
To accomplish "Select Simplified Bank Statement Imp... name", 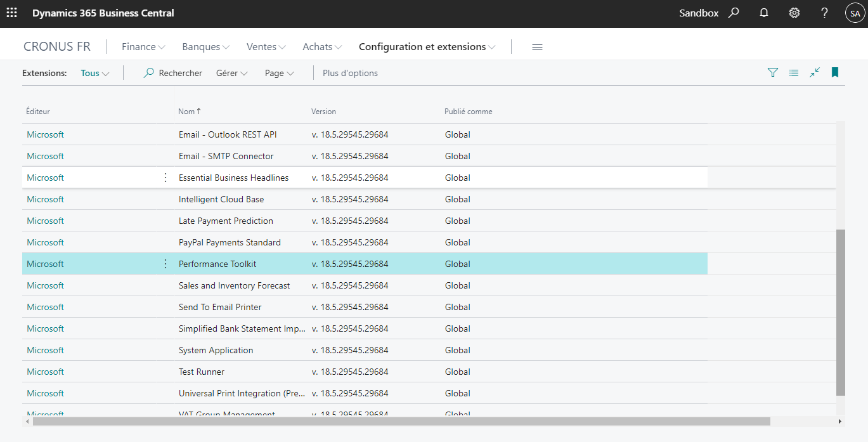I will (x=242, y=328).
